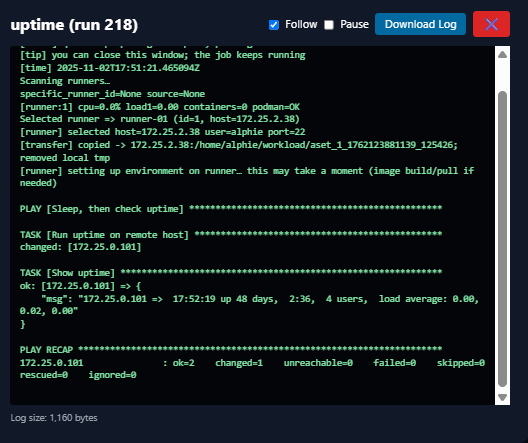Image resolution: width=528 pixels, height=443 pixels.
Task: Click 'ignored=0' in the recap
Action: click(112, 375)
